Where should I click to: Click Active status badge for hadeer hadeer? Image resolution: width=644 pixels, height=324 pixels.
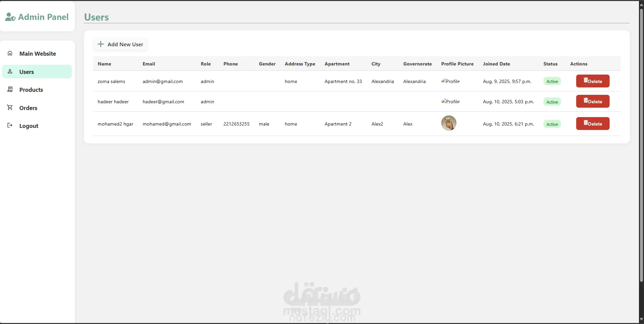552,102
